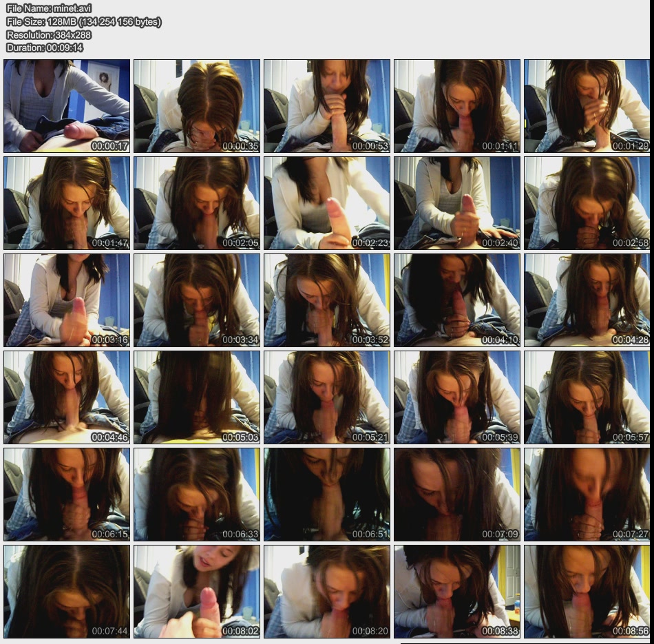
Task: Click the thumbnail timestamped 00:00:17
Action: (67, 106)
